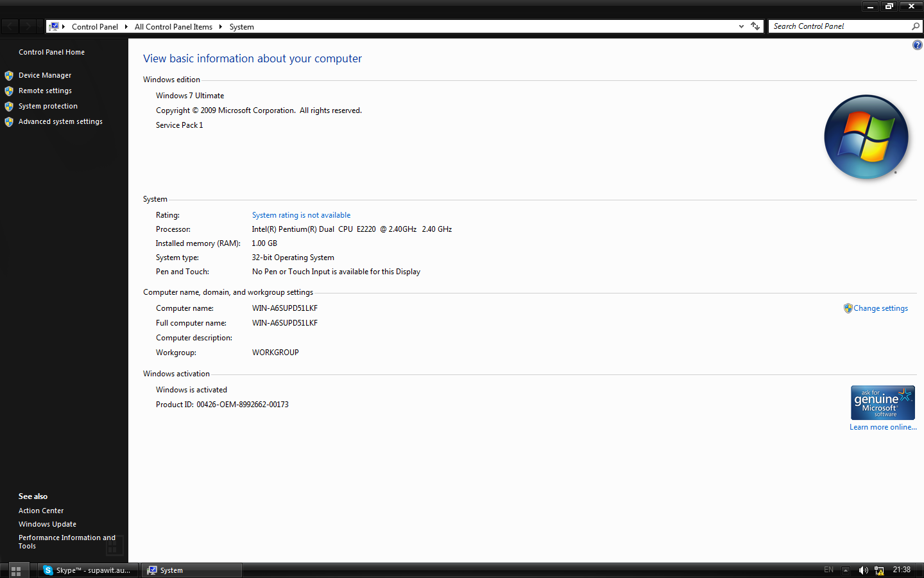Click the EN language indicator
Viewport: 924px width, 578px height.
point(828,570)
